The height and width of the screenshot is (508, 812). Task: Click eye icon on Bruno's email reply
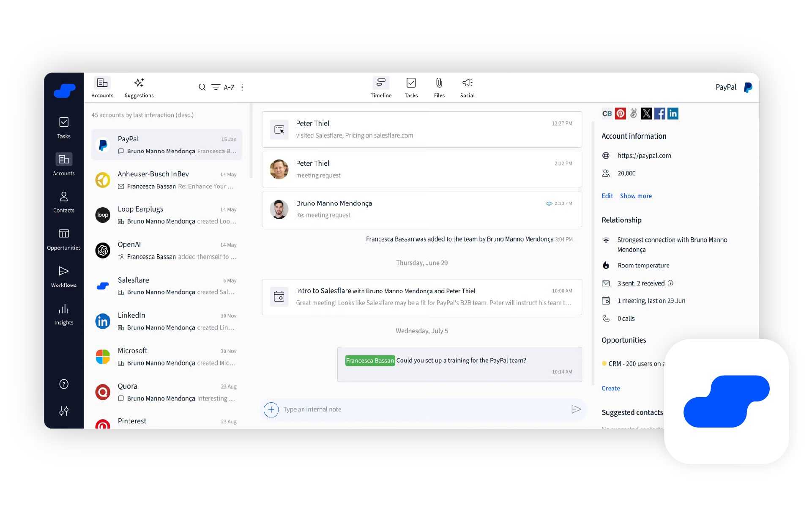549,203
